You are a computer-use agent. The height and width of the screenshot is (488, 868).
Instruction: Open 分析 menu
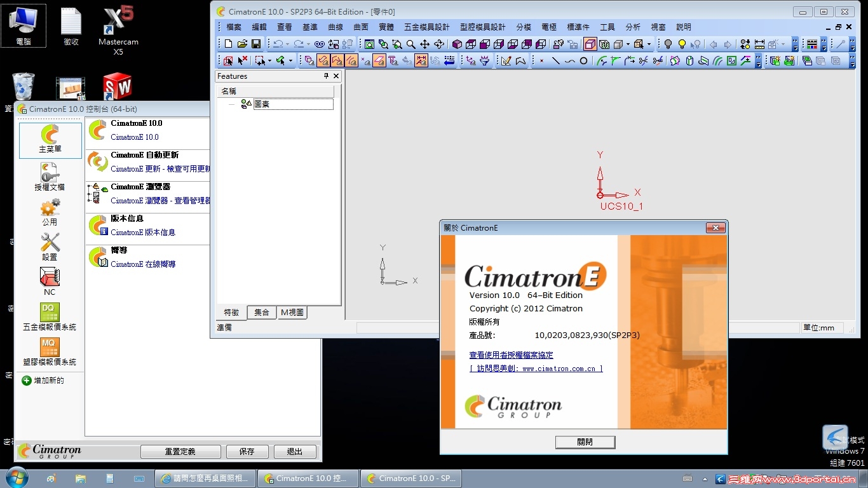tap(633, 27)
